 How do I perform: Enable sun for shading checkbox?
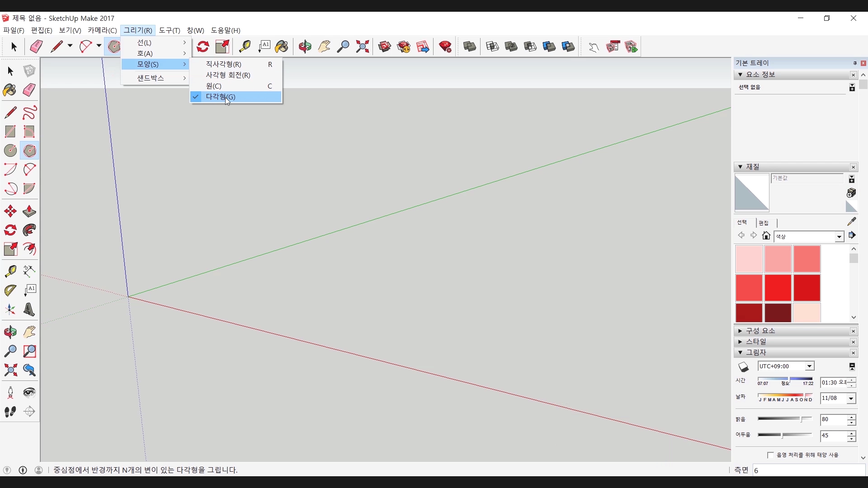point(770,455)
